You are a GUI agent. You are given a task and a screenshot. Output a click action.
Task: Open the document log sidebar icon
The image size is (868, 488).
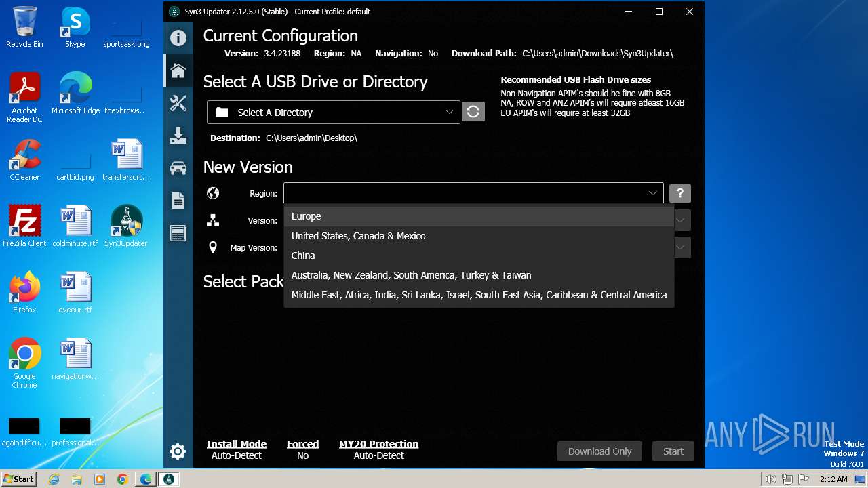tap(178, 201)
